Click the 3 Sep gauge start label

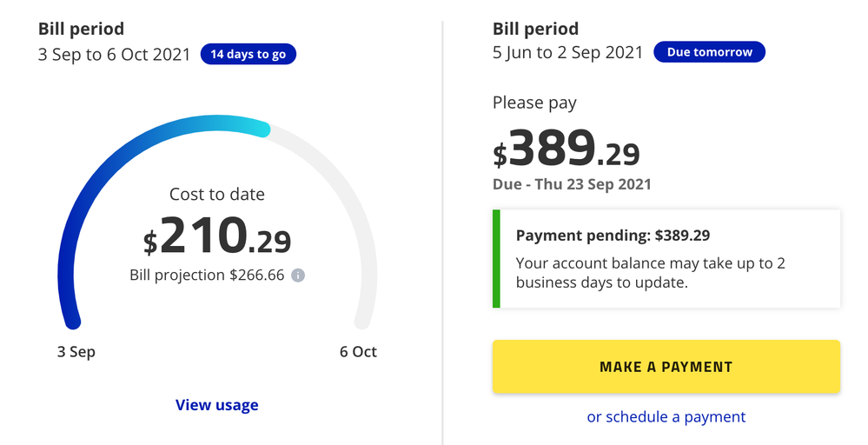76,352
